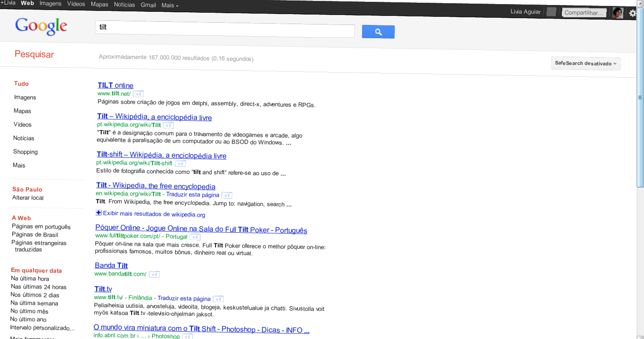This screenshot has height=339, width=644.
Task: Click Pesquisar heading in the sidebar
Action: 34,54
